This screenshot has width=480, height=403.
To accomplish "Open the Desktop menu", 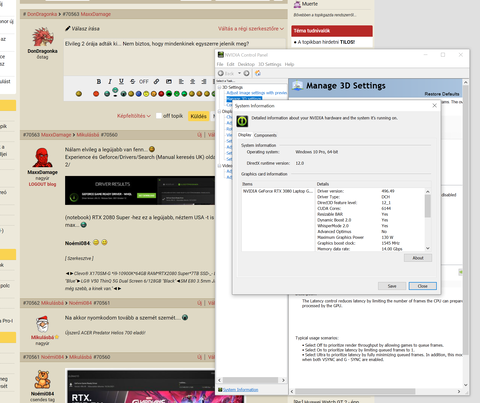I will click(246, 64).
